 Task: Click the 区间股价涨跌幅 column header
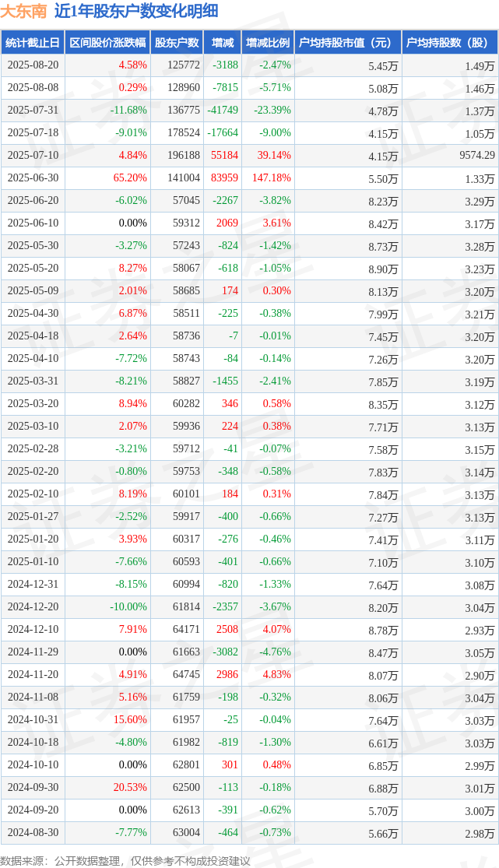pyautogui.click(x=107, y=43)
